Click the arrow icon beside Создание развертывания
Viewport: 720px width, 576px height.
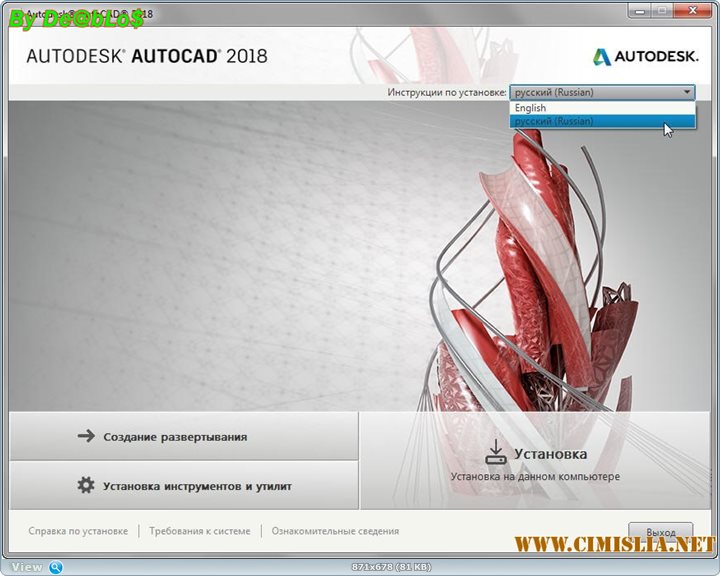click(85, 436)
